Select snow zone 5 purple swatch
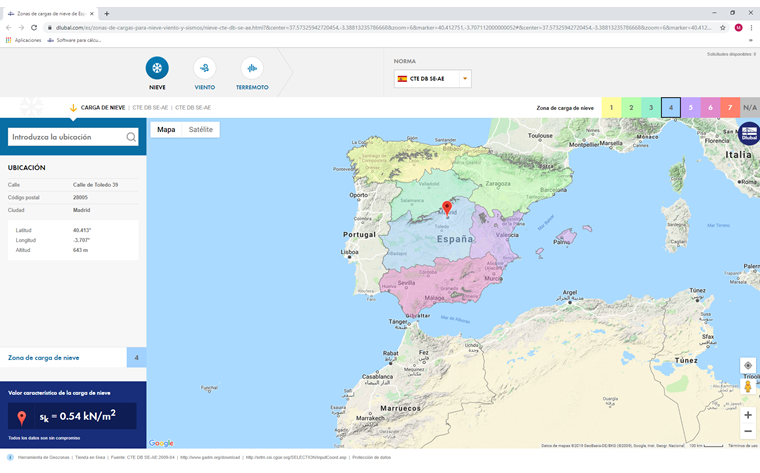The width and height of the screenshot is (760, 473). click(691, 108)
